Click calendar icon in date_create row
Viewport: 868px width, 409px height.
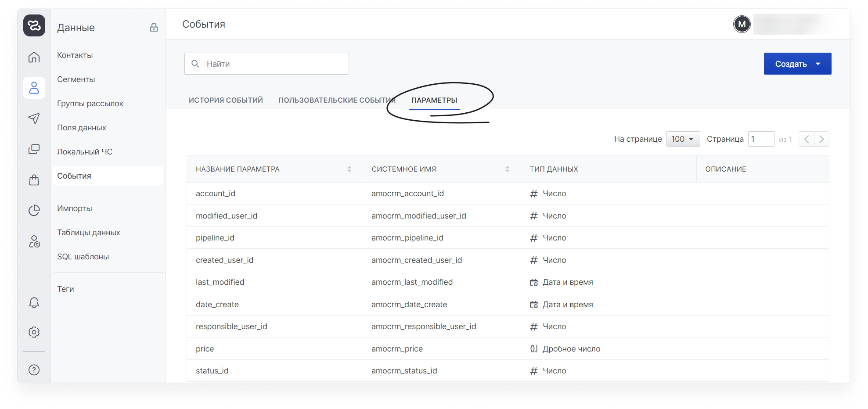[534, 305]
